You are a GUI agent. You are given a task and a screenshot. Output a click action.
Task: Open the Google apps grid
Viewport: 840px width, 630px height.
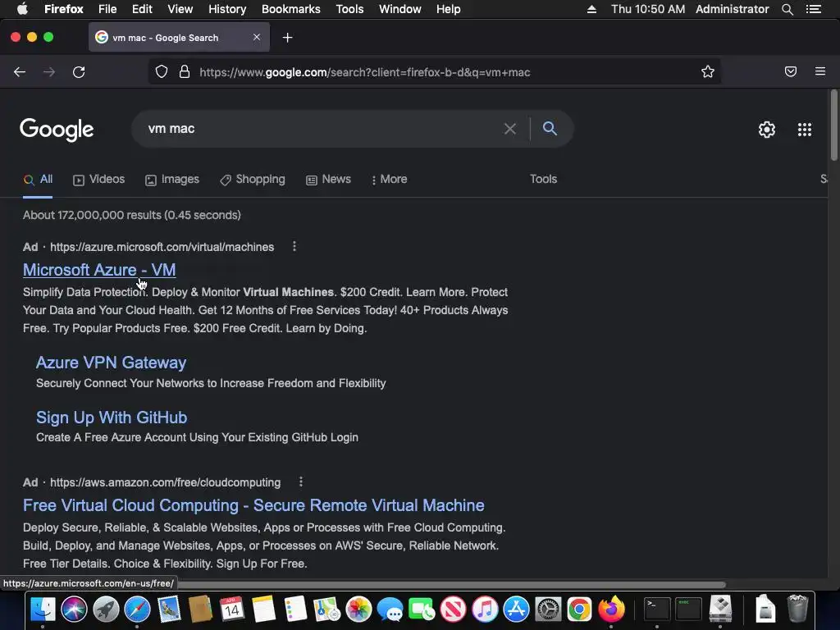tap(805, 129)
